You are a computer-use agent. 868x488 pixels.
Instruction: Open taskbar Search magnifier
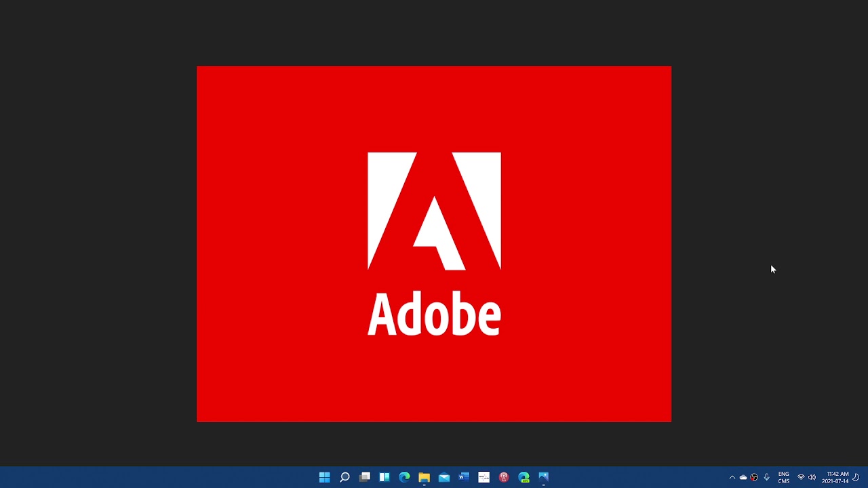pos(344,477)
